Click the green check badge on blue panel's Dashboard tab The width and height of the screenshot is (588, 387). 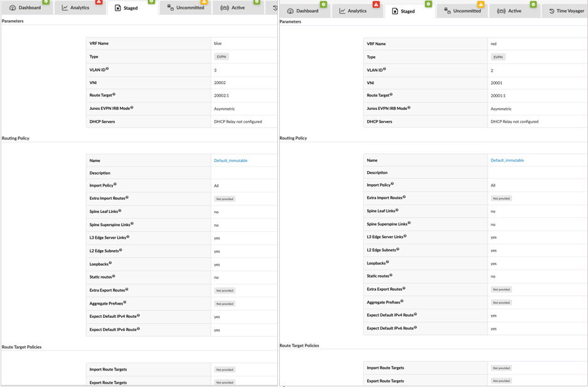pyautogui.click(x=46, y=2)
